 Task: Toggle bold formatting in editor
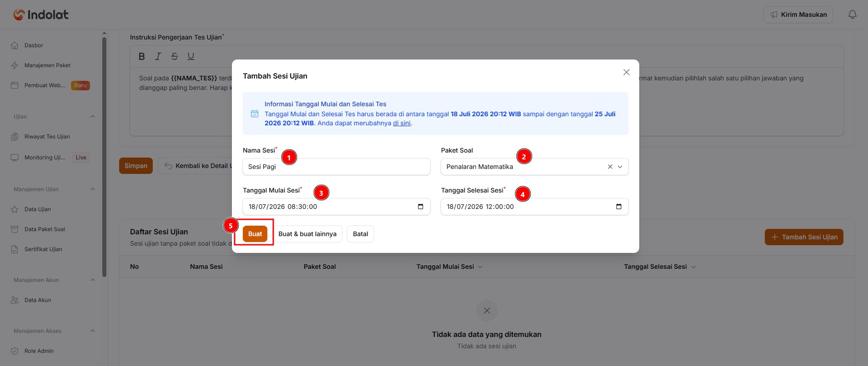142,56
